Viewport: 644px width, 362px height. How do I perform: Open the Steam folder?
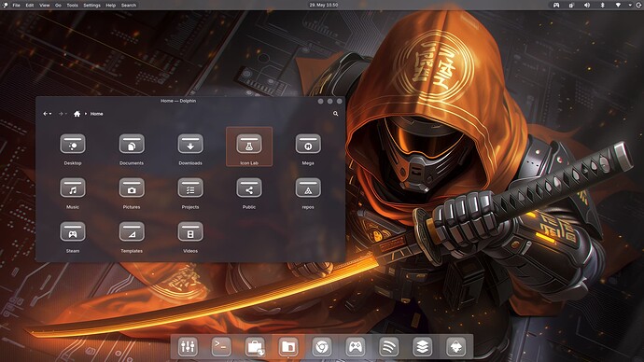(x=73, y=237)
